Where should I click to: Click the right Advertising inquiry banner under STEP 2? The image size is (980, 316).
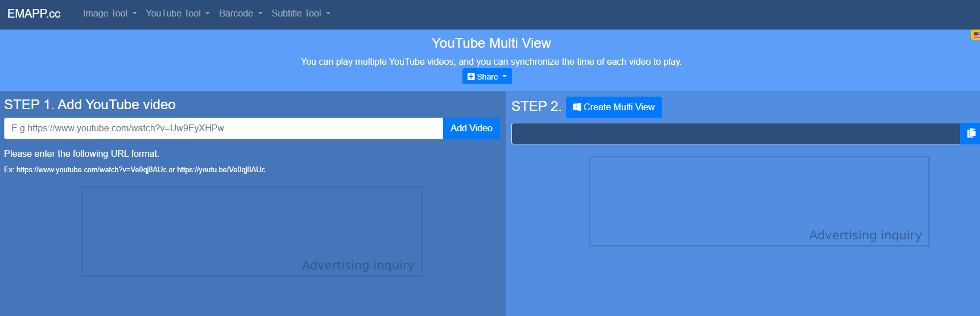click(x=759, y=201)
